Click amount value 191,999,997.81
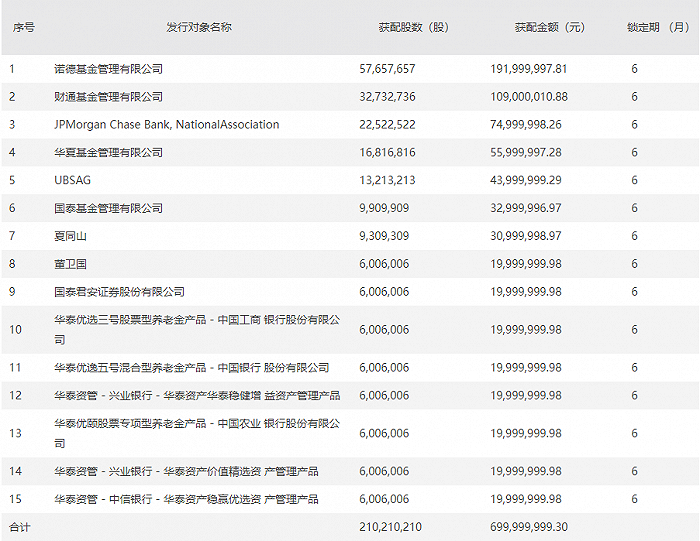Viewport: 700px width, 541px height. coord(529,69)
